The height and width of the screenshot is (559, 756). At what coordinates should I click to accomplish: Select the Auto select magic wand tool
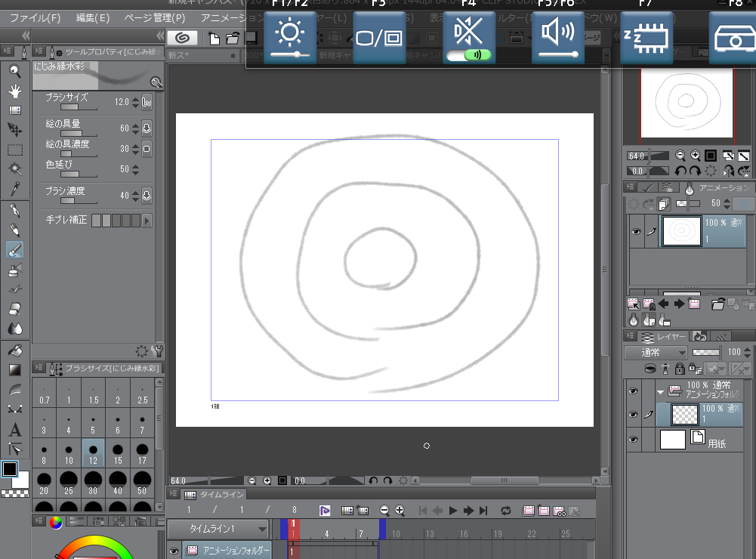(x=14, y=169)
